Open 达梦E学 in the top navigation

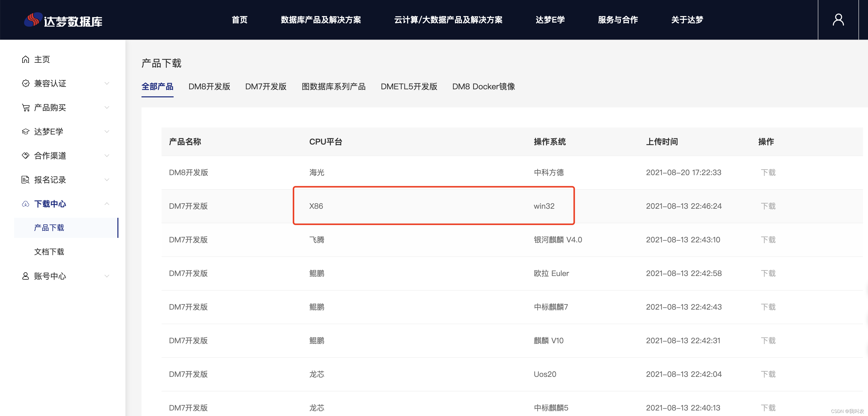pyautogui.click(x=550, y=20)
